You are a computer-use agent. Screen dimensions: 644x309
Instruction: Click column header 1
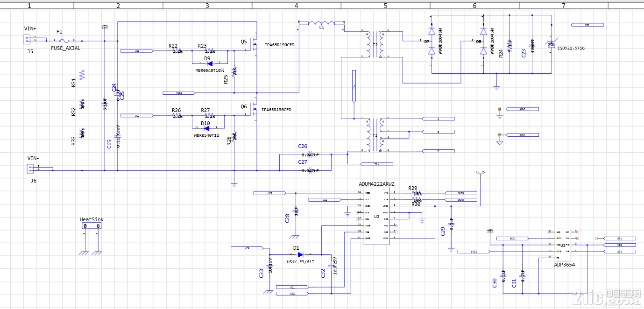tap(29, 6)
